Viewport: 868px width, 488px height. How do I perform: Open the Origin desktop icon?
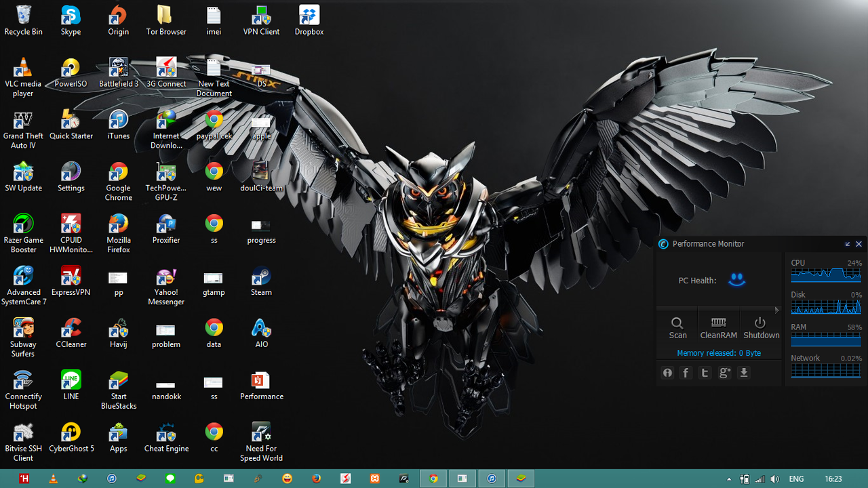[118, 20]
